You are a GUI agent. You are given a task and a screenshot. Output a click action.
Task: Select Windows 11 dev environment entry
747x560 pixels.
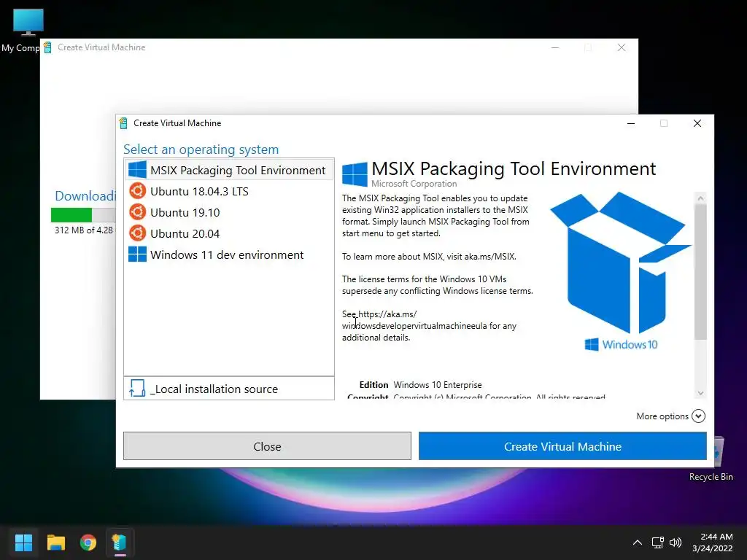click(x=228, y=254)
